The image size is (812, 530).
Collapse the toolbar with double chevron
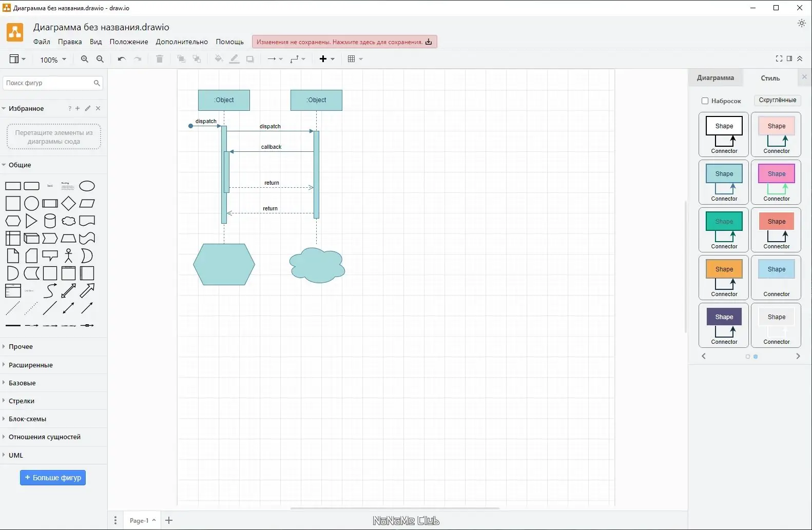pos(800,58)
